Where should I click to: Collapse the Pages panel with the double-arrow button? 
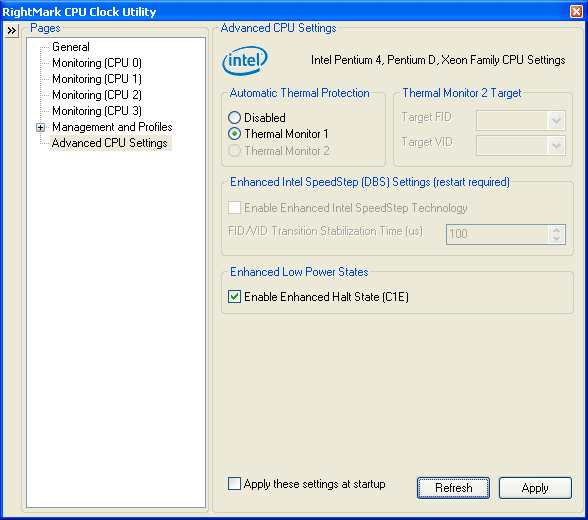pos(12,30)
